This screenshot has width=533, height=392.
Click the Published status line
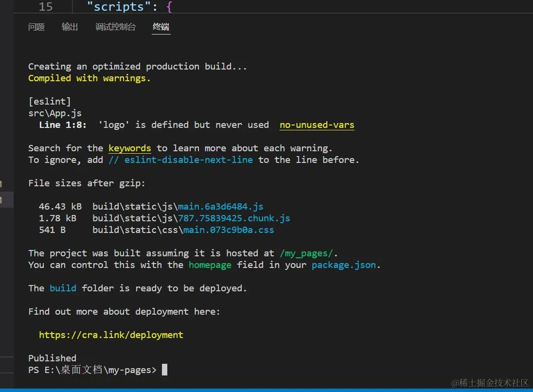coord(53,358)
